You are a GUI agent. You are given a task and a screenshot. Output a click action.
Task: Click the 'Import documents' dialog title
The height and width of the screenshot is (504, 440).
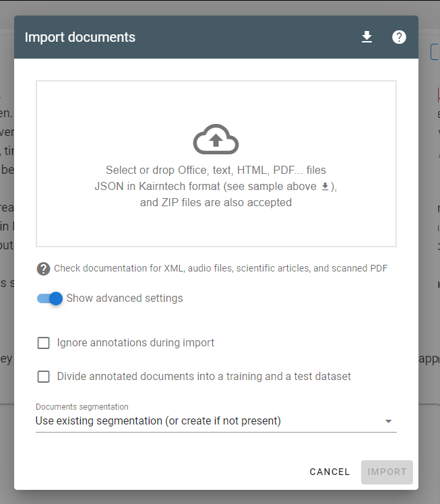point(80,37)
